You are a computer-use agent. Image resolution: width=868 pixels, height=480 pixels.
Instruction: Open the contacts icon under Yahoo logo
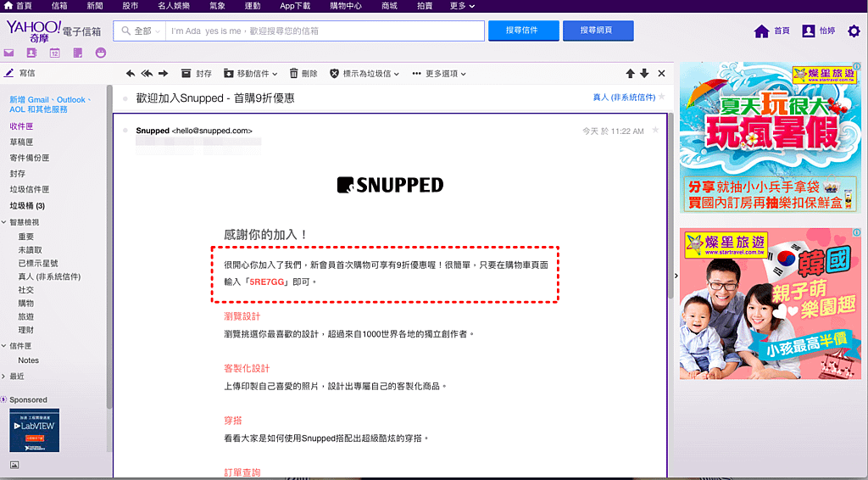pos(31,53)
